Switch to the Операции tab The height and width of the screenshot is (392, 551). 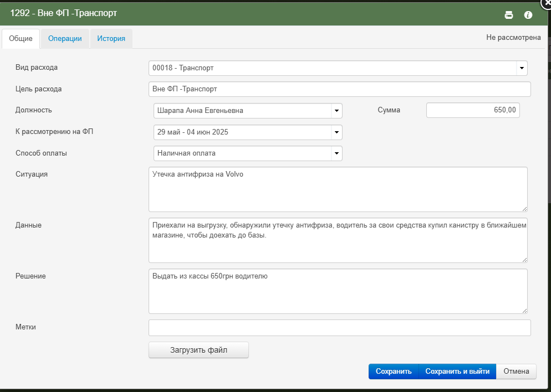pyautogui.click(x=65, y=39)
